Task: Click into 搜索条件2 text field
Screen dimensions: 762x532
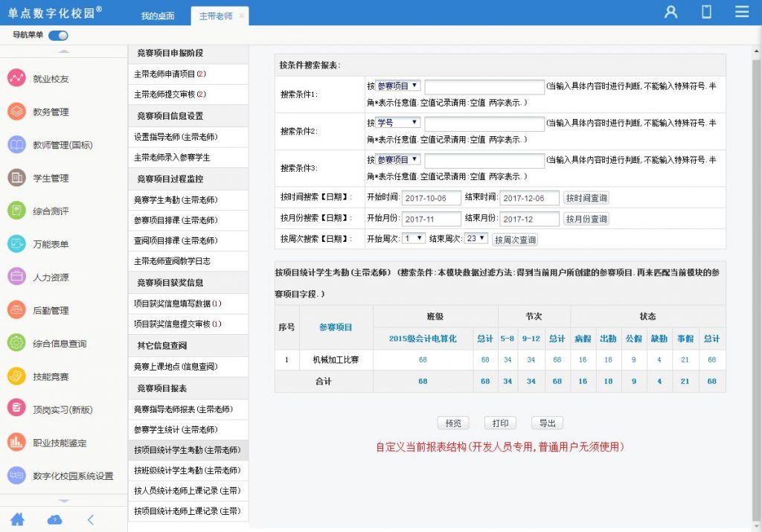Action: (484, 124)
